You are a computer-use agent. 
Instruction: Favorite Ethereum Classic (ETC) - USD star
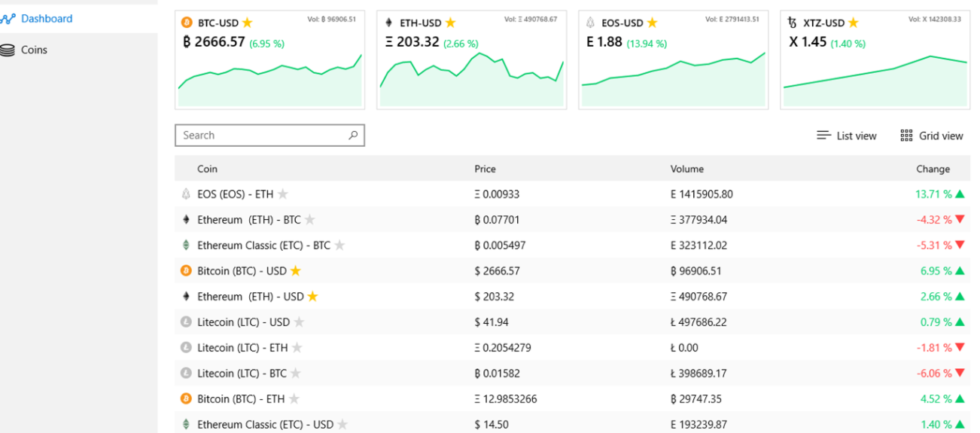pos(342,425)
